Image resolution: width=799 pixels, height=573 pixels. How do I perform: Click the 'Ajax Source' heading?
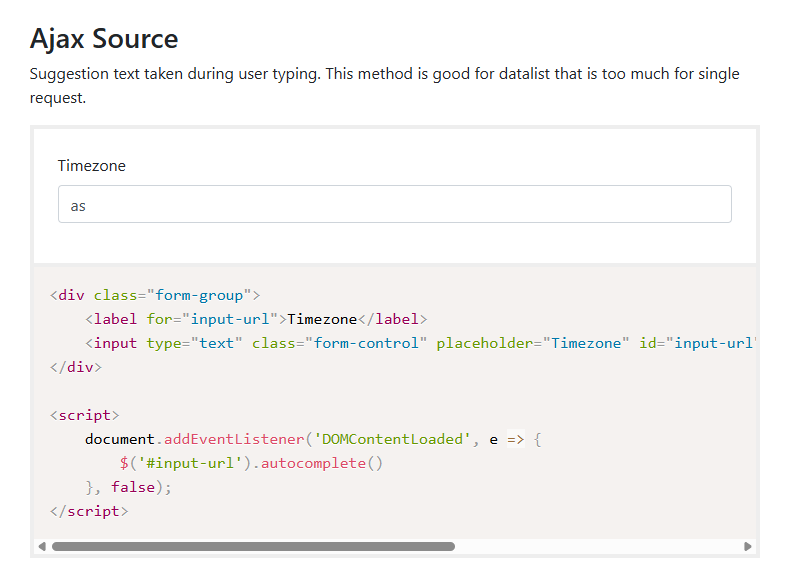point(104,39)
